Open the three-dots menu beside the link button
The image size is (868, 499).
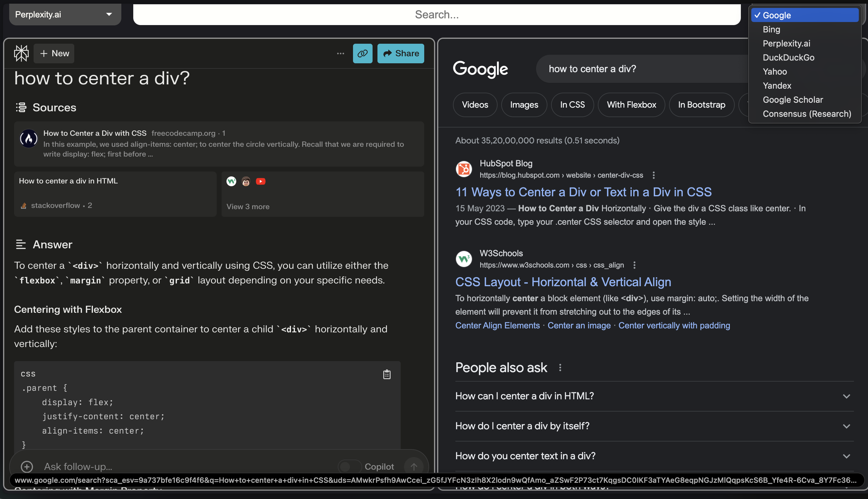tap(340, 54)
